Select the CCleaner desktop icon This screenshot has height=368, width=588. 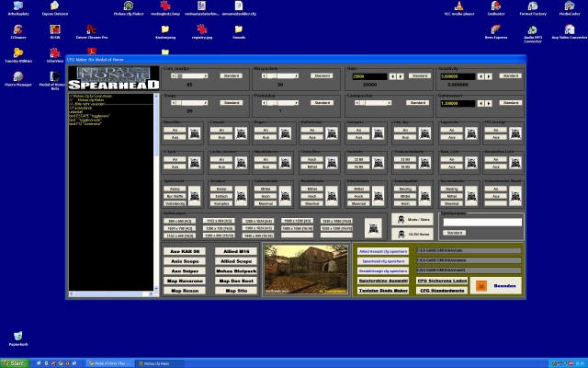pos(18,32)
